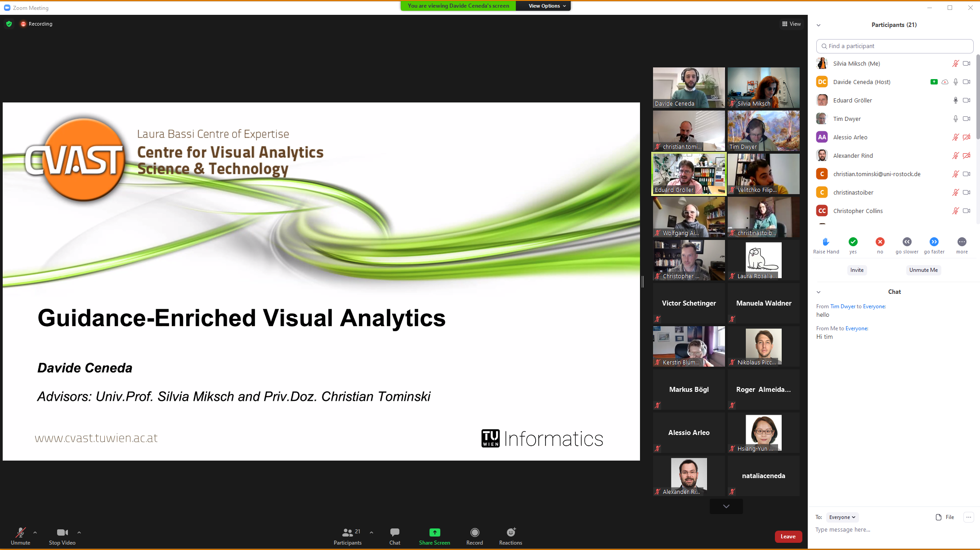Open the View layout menu
This screenshot has width=980, height=550.
click(x=791, y=24)
